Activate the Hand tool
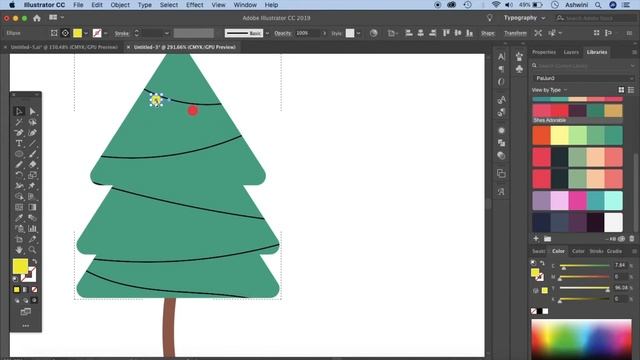The image size is (640, 360). click(19, 250)
